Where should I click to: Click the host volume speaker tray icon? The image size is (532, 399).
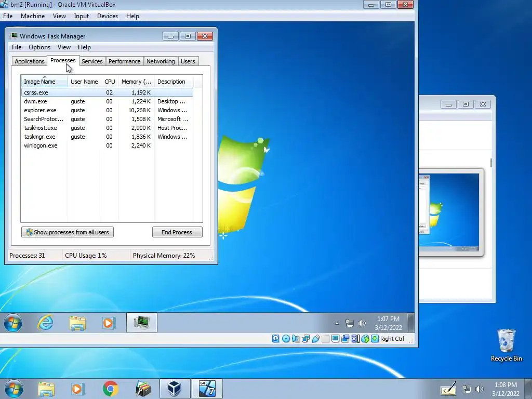[480, 389]
